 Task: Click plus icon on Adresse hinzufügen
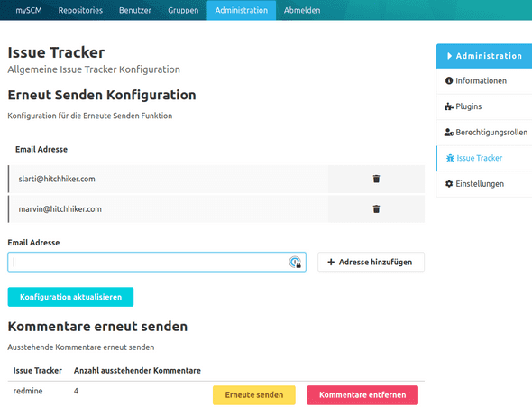tap(331, 262)
